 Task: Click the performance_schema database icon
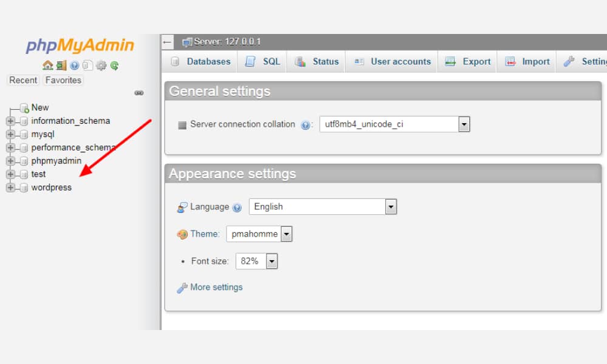pyautogui.click(x=24, y=148)
